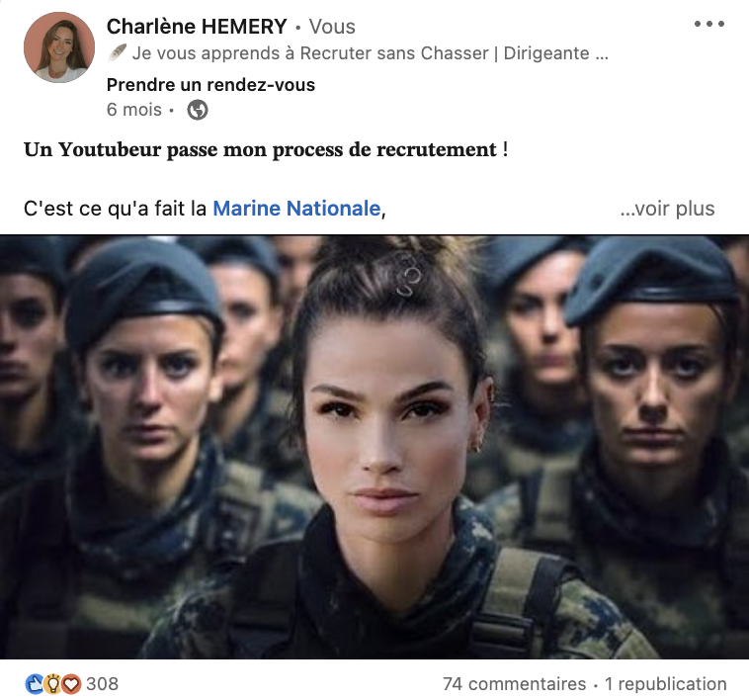Follow the 'Marine Nationale' mention link

pyautogui.click(x=296, y=209)
